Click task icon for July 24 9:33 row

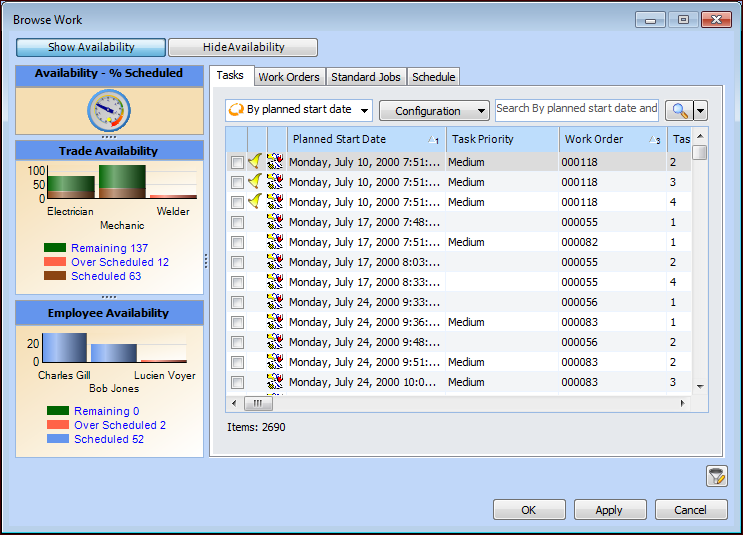[275, 301]
